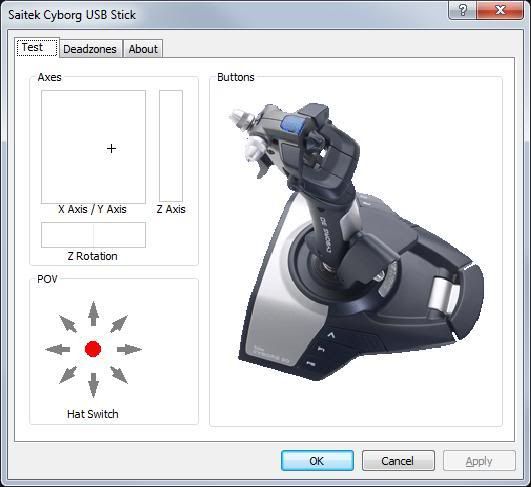This screenshot has width=531, height=487.
Task: Close the Saitek Cyborg USB Stick dialog
Action: click(x=500, y=10)
